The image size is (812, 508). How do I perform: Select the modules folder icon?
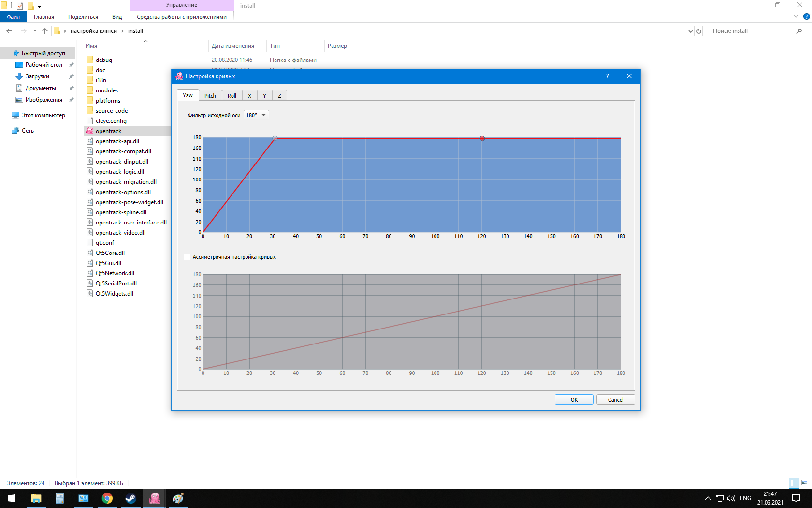(90, 90)
